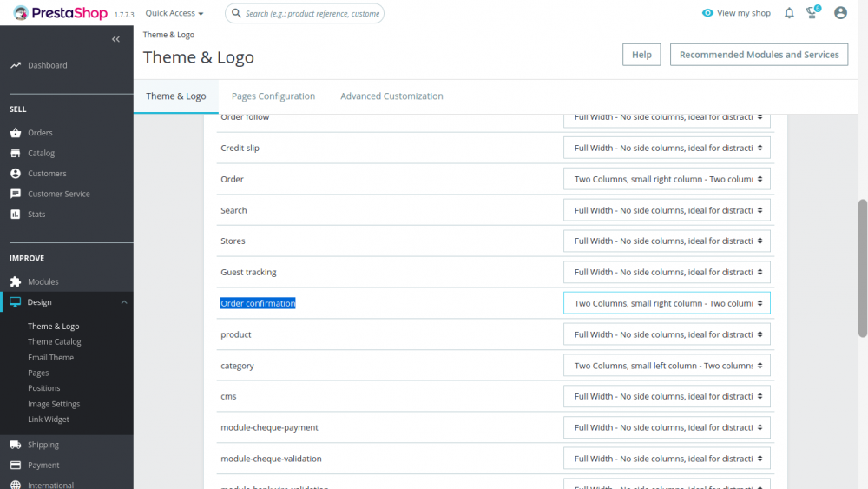Screen dimensions: 868x489
Task: Open the Orders menu link
Action: click(41, 133)
